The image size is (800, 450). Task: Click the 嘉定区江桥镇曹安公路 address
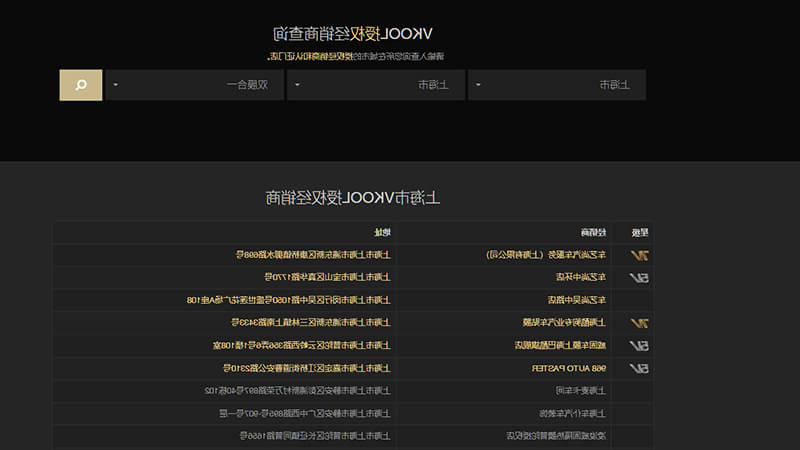[307, 368]
